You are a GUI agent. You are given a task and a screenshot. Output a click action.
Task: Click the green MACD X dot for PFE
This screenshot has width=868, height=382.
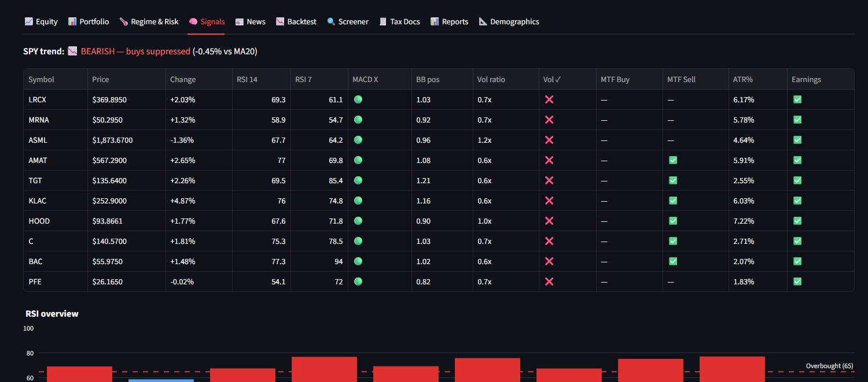pos(358,281)
